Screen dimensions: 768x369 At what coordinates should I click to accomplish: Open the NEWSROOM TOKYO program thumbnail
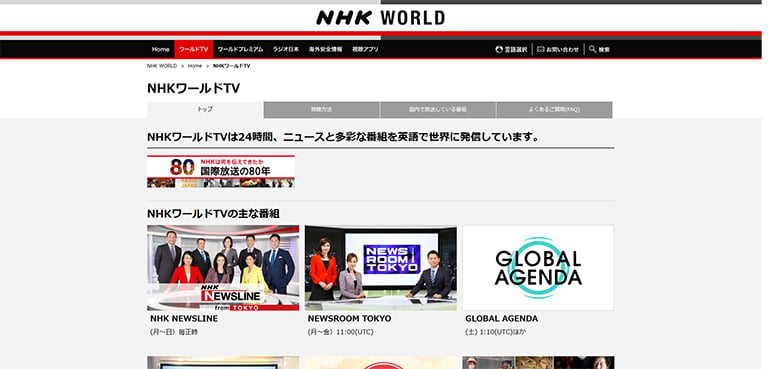pyautogui.click(x=381, y=268)
